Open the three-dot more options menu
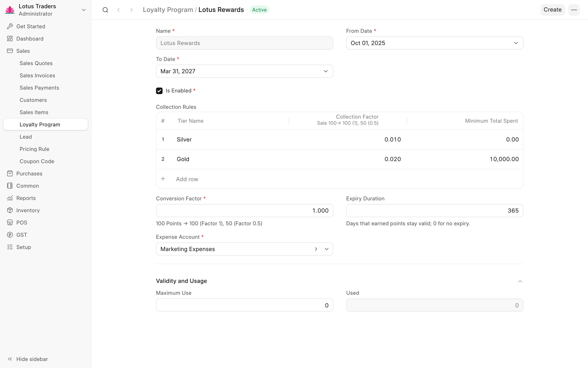The width and height of the screenshot is (588, 368). 574,10
